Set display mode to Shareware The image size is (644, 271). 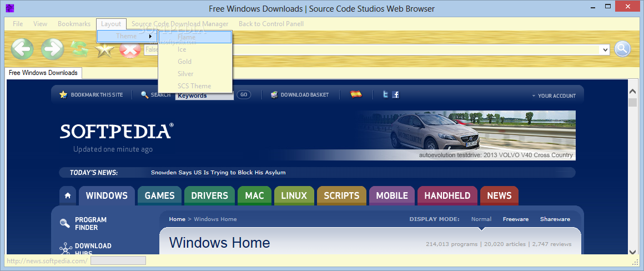pos(555,219)
